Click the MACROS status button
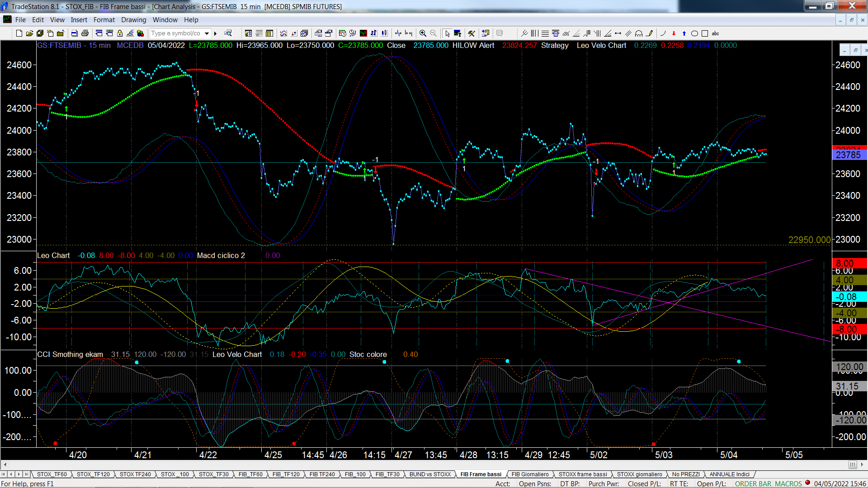This screenshot has width=868, height=488. tap(788, 484)
